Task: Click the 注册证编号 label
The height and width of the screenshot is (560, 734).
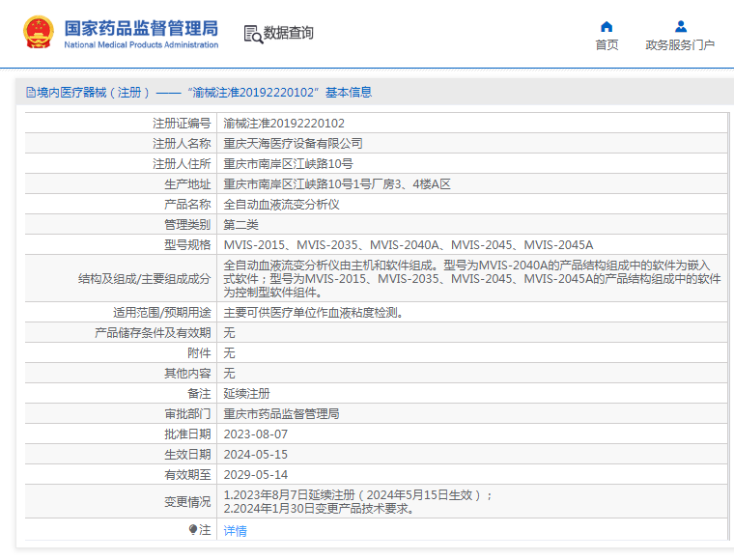Action: tap(182, 123)
